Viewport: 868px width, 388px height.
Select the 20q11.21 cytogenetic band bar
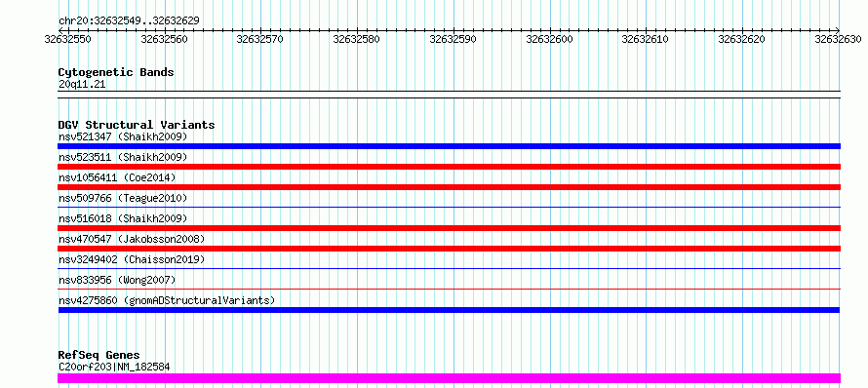[449, 95]
